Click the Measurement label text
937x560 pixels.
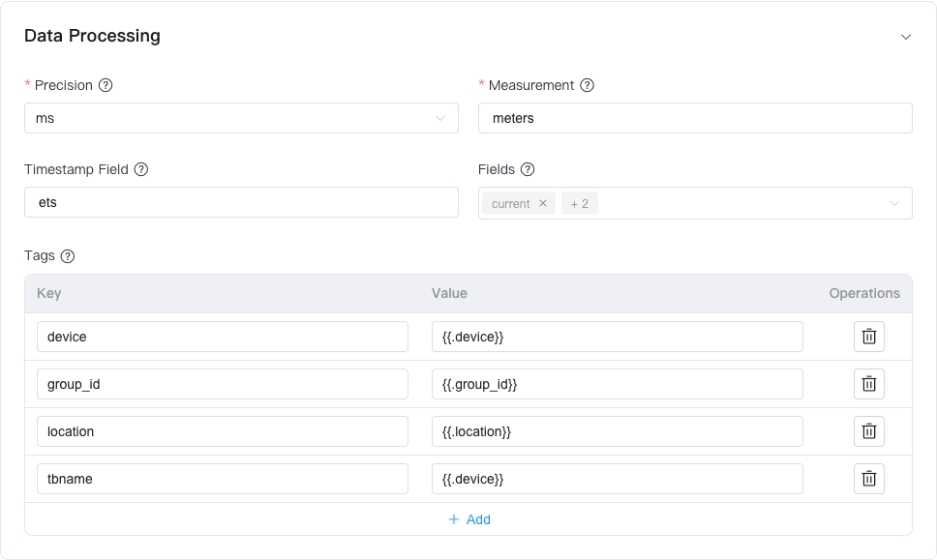(x=531, y=85)
